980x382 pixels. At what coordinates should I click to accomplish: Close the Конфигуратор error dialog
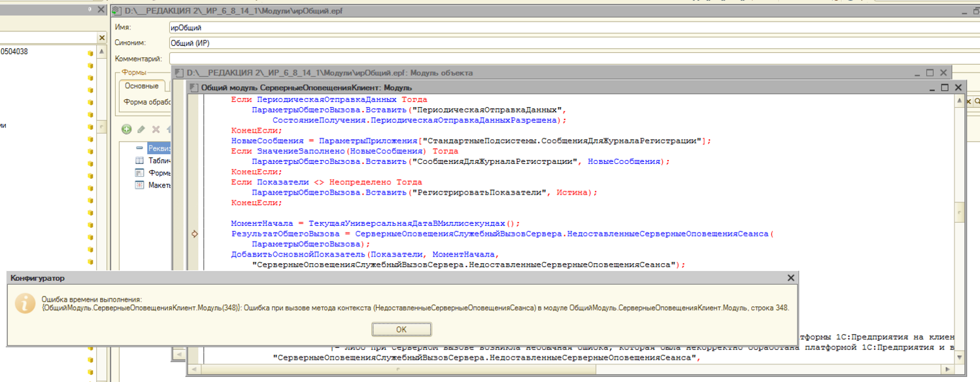(790, 278)
